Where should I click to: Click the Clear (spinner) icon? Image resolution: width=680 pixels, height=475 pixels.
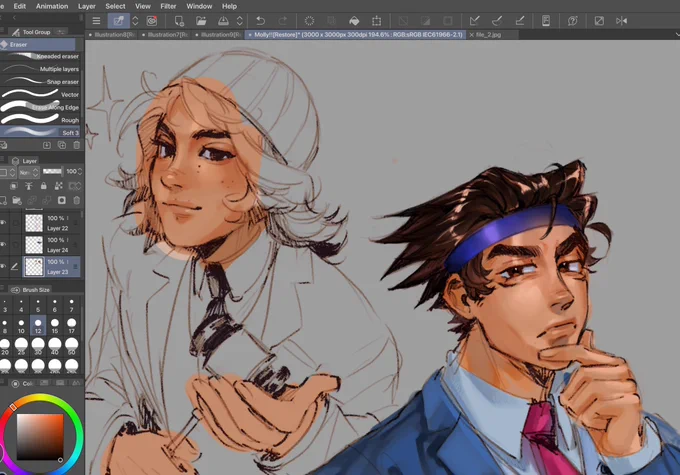309,21
